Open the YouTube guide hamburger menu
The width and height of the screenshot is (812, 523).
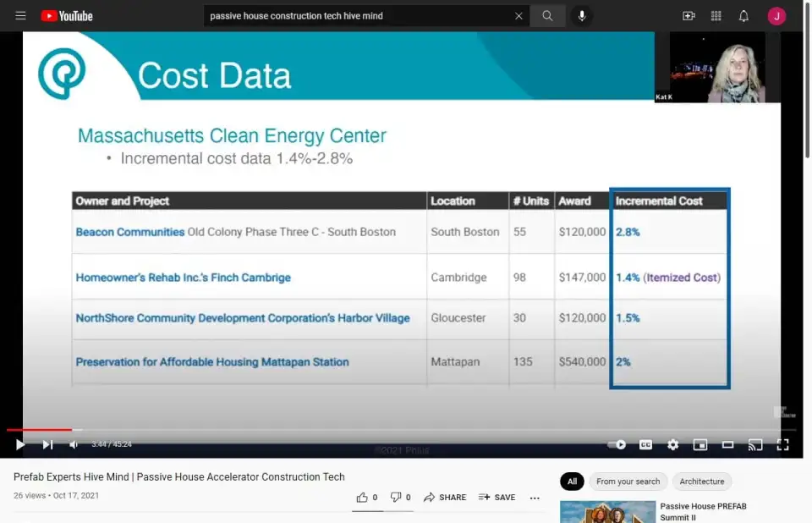click(x=20, y=16)
